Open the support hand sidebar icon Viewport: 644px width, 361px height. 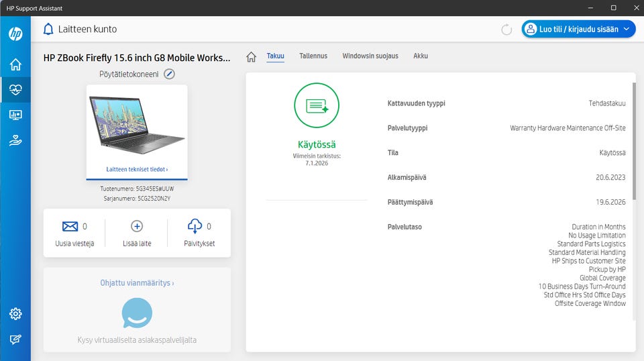pyautogui.click(x=15, y=140)
